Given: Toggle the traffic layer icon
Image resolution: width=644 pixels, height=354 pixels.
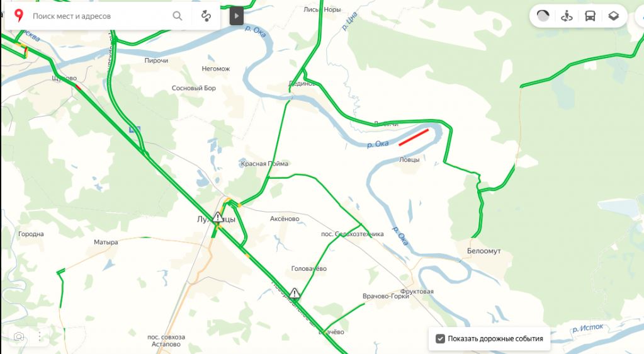Looking at the screenshot, I should [543, 16].
